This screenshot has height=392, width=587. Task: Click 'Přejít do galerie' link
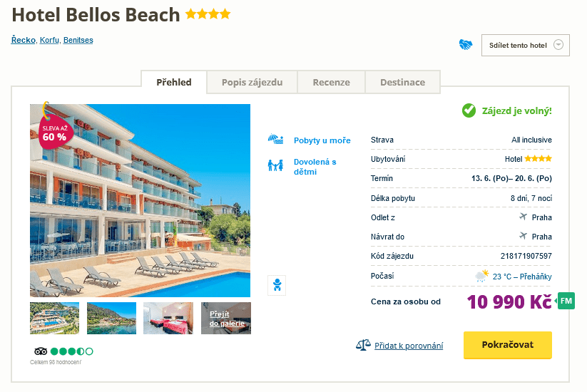(227, 318)
